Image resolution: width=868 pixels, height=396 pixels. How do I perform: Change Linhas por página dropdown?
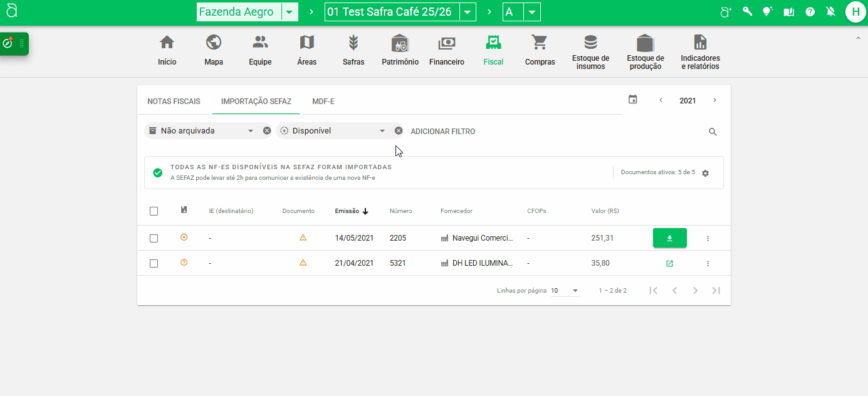(x=565, y=291)
